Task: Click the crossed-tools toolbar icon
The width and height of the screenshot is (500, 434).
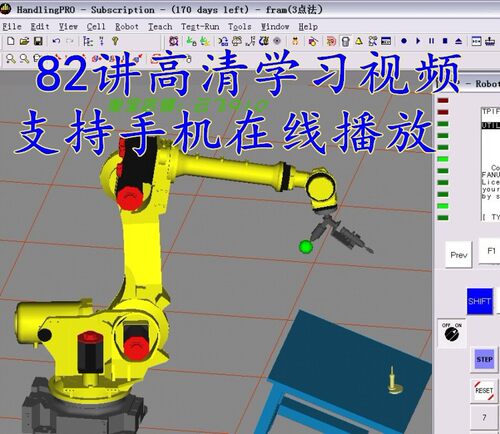Action: pos(373,41)
